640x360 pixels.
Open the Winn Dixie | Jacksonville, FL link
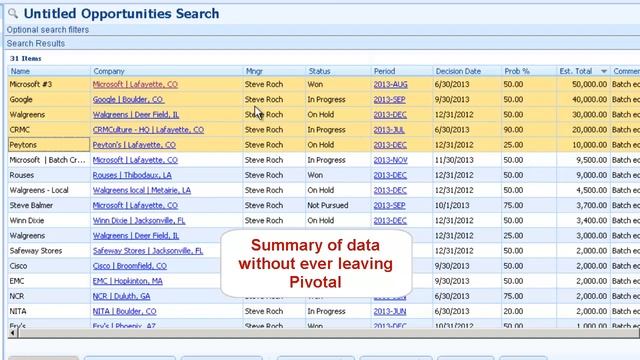tap(139, 220)
